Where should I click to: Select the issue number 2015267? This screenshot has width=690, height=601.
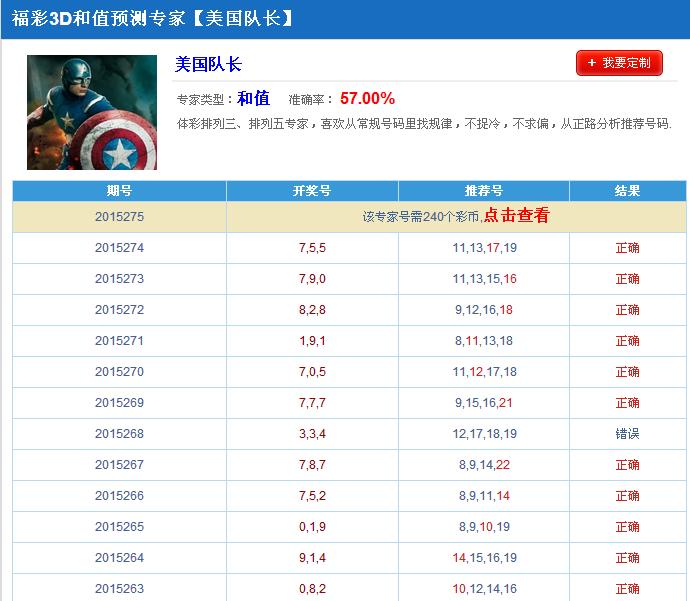pyautogui.click(x=119, y=465)
